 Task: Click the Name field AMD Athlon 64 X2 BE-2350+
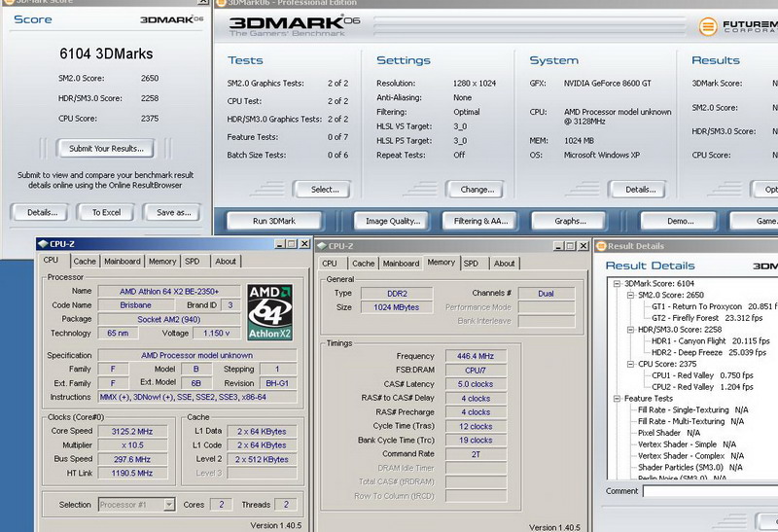[169, 292]
